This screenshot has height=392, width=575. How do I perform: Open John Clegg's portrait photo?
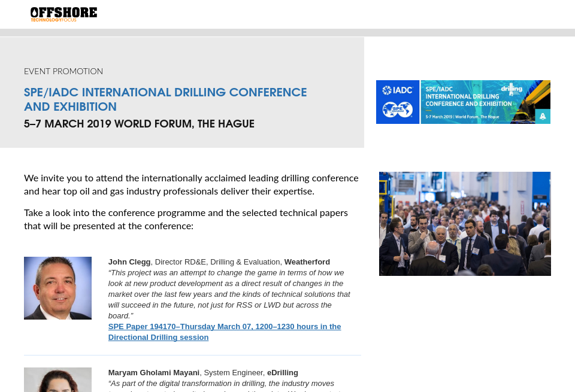[57, 288]
